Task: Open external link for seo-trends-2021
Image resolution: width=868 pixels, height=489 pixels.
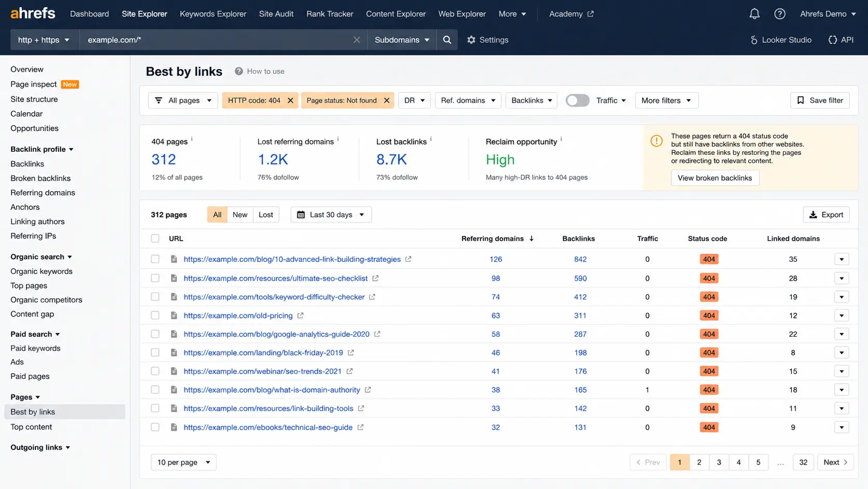Action: tap(349, 371)
